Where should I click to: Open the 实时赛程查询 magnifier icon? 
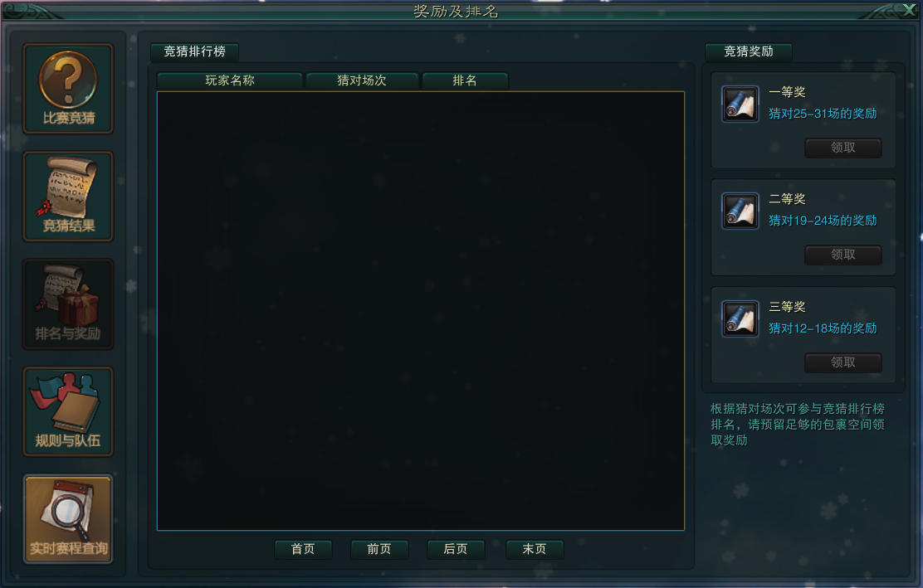[68, 519]
